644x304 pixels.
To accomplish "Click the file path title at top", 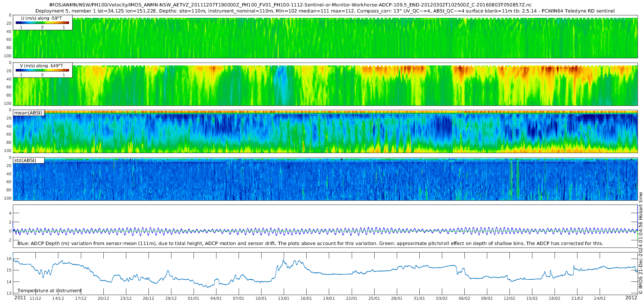I will coord(290,5).
